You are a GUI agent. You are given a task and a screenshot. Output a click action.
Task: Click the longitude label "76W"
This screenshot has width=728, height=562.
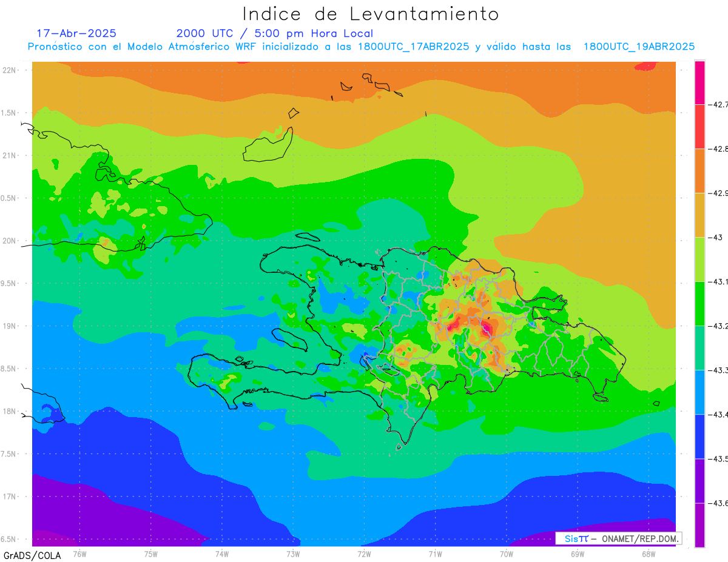tap(79, 555)
